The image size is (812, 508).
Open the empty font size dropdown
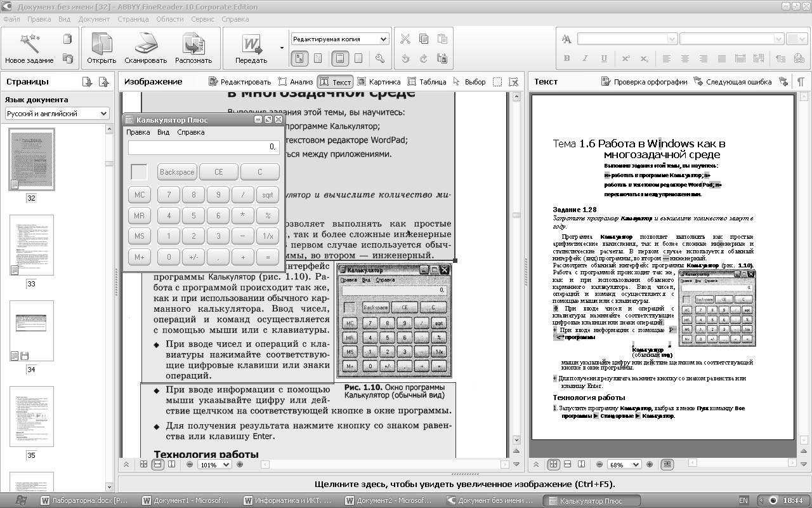pyautogui.click(x=731, y=39)
